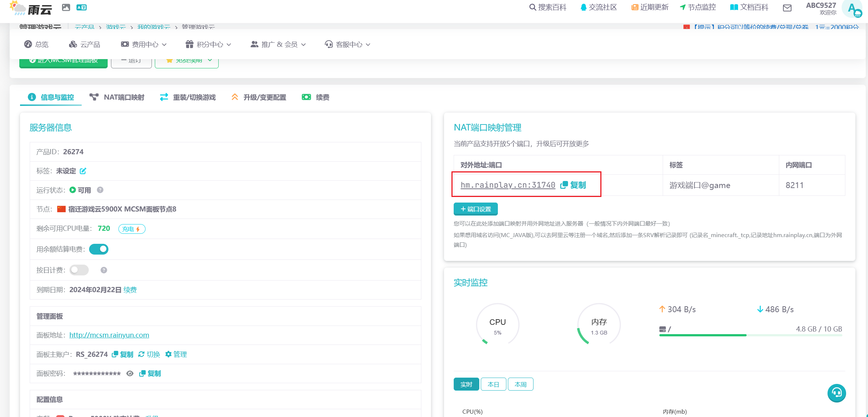
Task: Click the 端口设置 button
Action: tap(476, 209)
